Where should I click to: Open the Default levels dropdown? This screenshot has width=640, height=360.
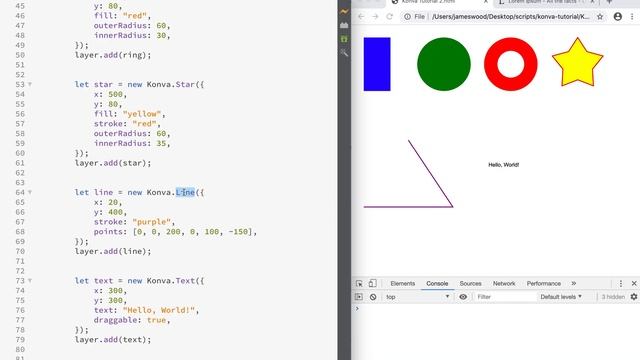tap(561, 297)
